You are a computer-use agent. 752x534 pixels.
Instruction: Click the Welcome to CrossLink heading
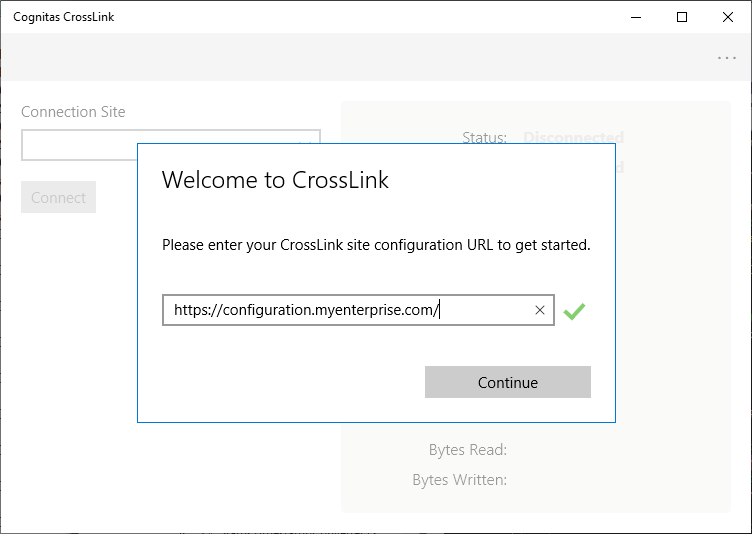pos(275,180)
